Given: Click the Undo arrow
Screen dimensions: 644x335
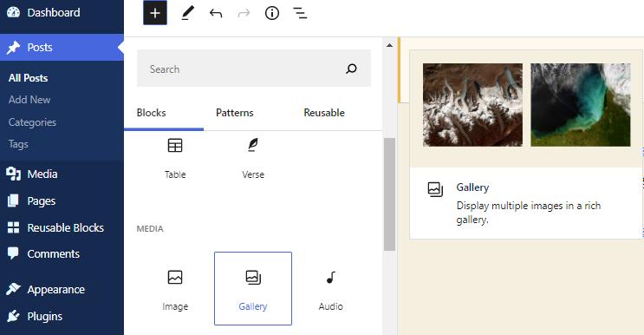Looking at the screenshot, I should [x=216, y=14].
